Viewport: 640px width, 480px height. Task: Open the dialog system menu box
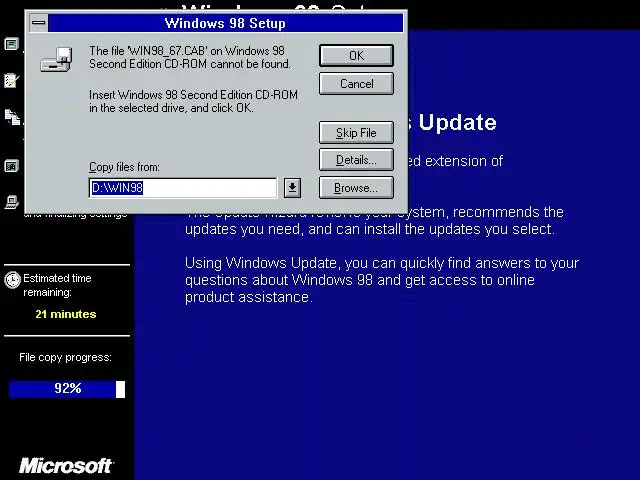pyautogui.click(x=39, y=23)
